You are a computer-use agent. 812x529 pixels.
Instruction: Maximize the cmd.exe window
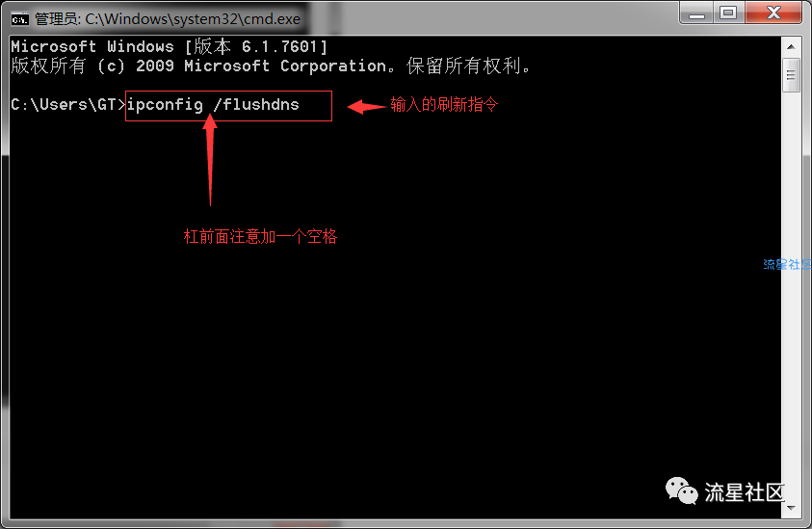(x=728, y=13)
